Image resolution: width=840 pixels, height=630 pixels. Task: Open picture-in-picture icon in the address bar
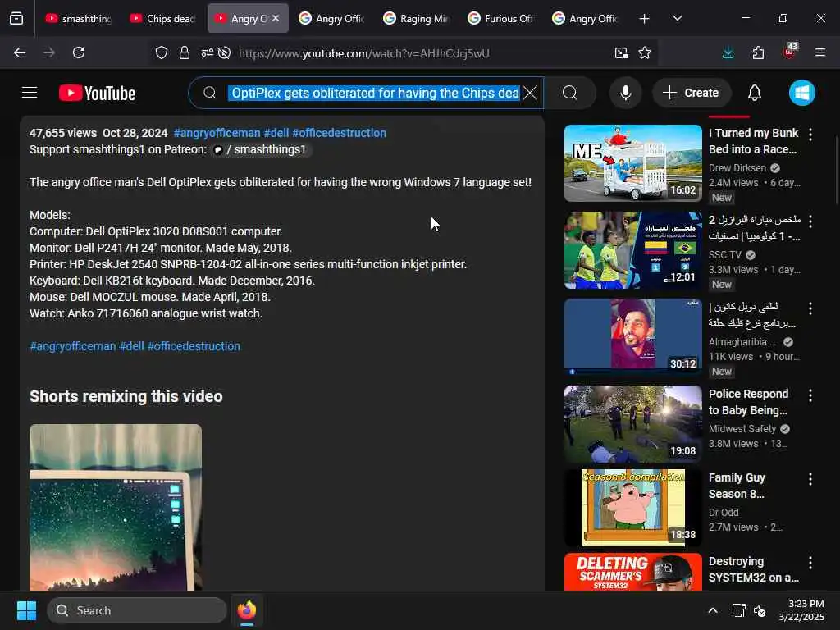[x=622, y=52]
